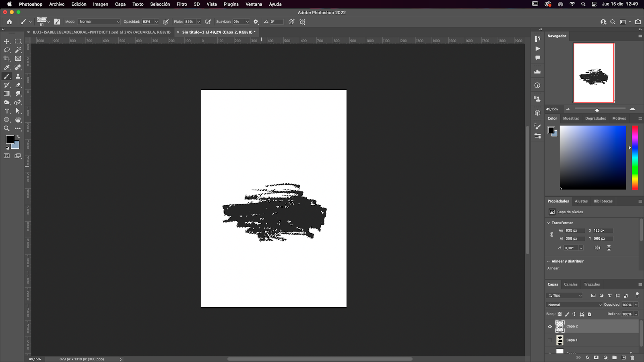Reset to default foreground and background colors
Viewport: 644px width, 362px height.
click(x=7, y=148)
